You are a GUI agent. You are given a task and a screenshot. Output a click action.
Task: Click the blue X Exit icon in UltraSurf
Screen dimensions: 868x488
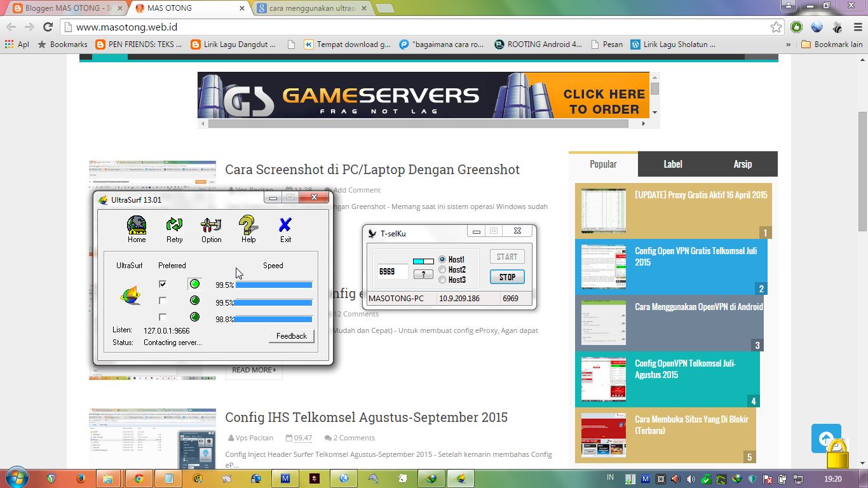coord(285,225)
